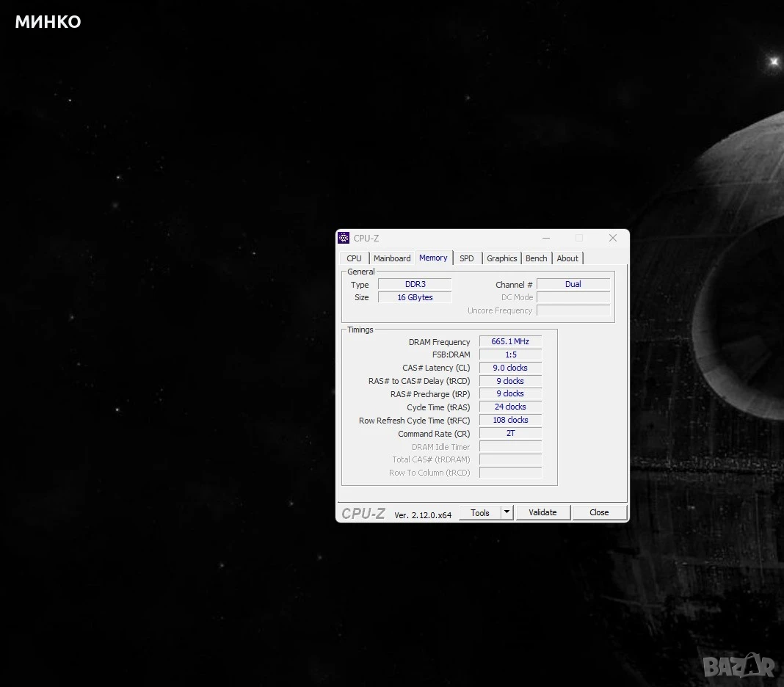Image resolution: width=784 pixels, height=687 pixels.
Task: Click the Cycle Time (tRAS) label
Action: point(438,407)
